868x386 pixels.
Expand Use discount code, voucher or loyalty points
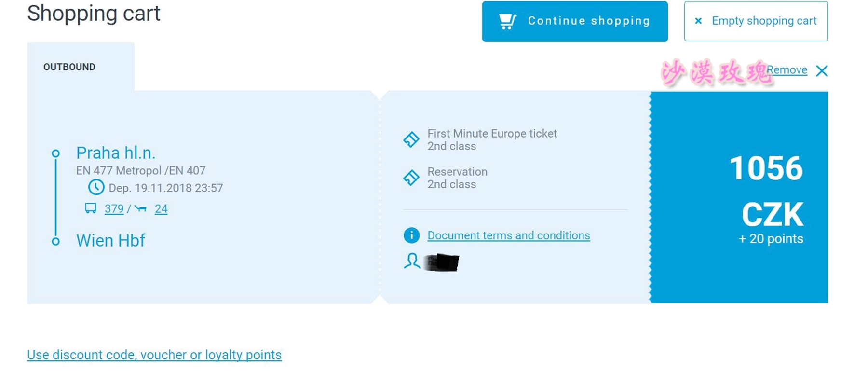click(x=154, y=355)
